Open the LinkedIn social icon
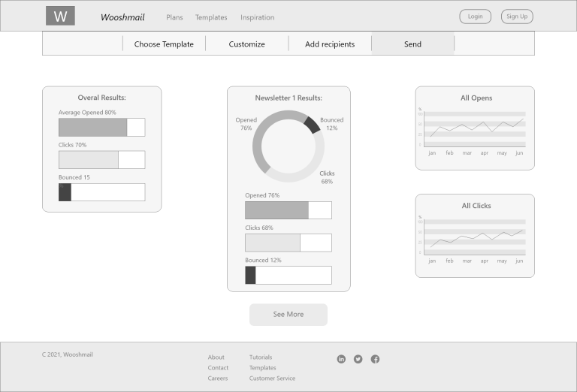The width and height of the screenshot is (577, 392). click(341, 359)
